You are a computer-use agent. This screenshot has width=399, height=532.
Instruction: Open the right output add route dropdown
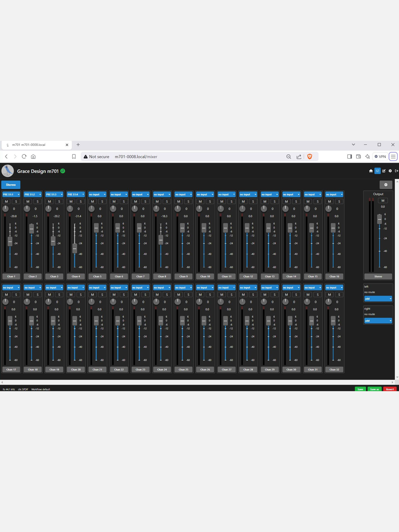(x=378, y=321)
